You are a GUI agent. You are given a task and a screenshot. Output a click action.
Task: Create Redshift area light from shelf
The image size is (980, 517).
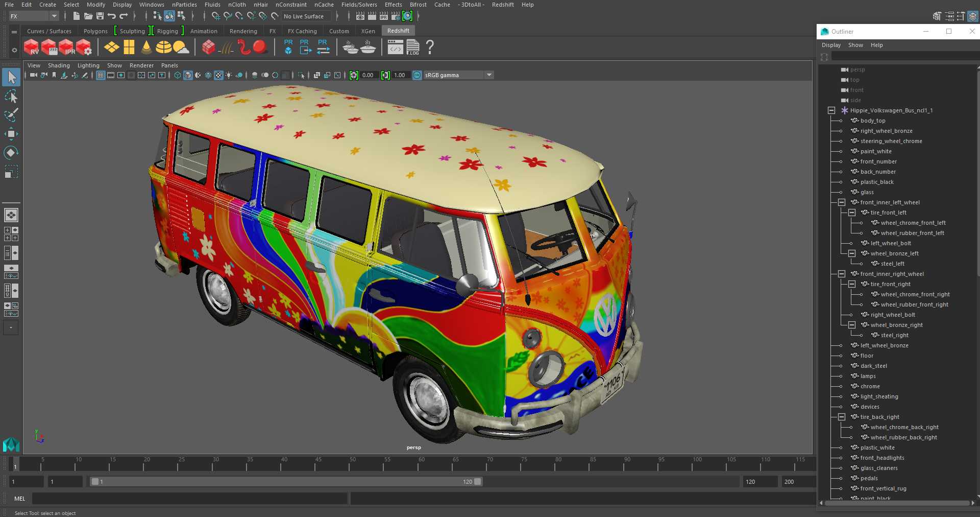pyautogui.click(x=112, y=48)
